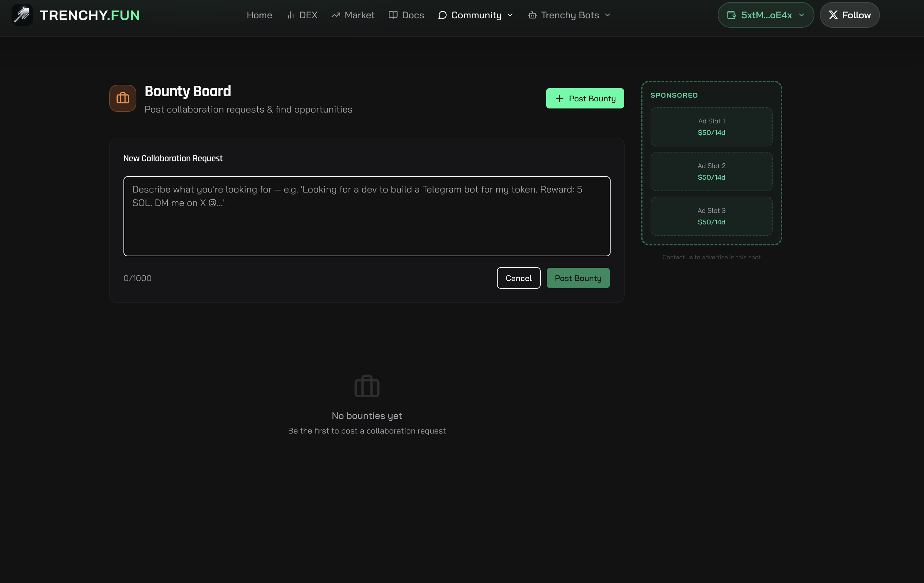This screenshot has width=924, height=583.
Task: Cancel the new collaboration request
Action: point(518,278)
